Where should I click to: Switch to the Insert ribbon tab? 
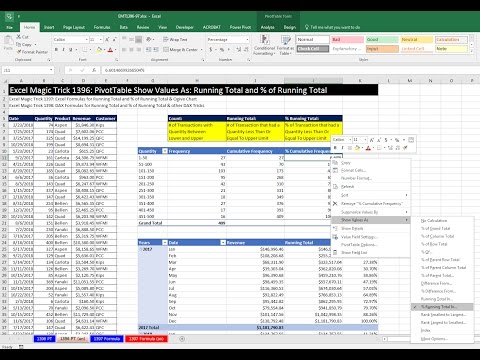(49, 27)
